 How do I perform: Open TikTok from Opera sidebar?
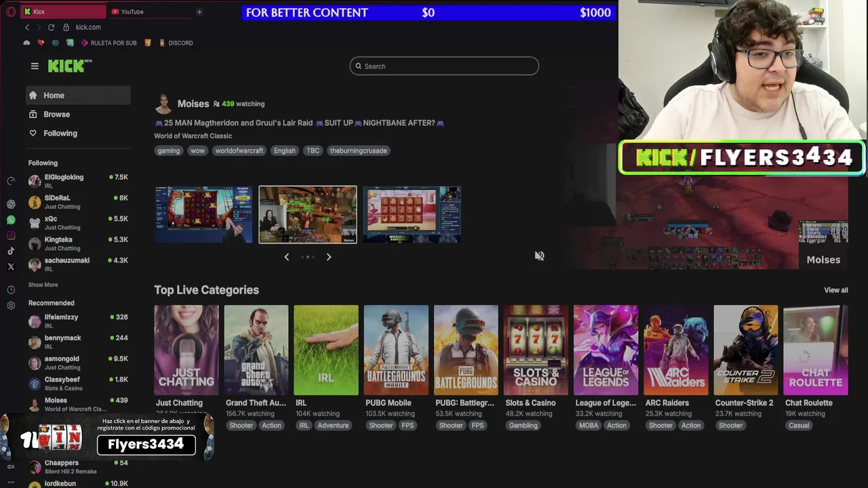point(11,251)
